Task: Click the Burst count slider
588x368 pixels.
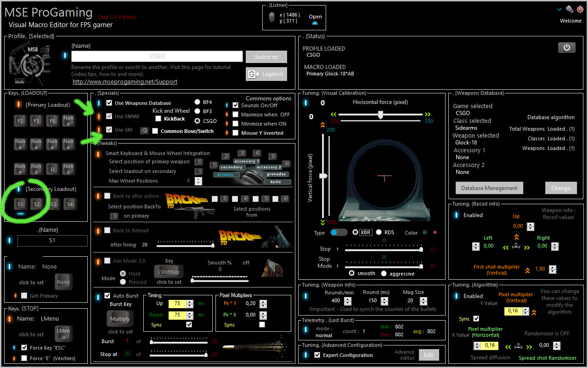Action: 179,342
